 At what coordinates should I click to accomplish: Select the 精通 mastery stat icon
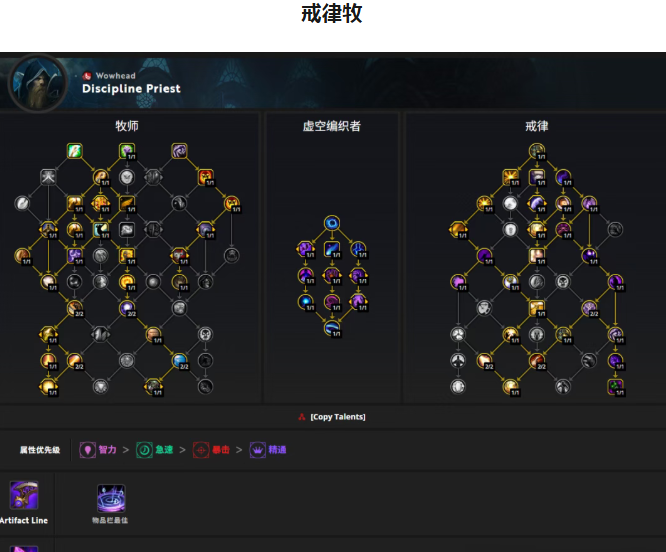pos(257,450)
